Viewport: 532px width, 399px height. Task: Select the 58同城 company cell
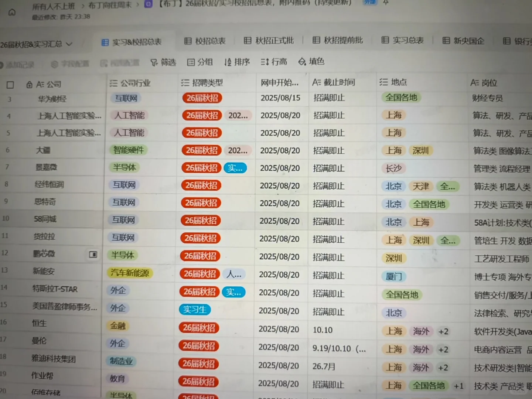pyautogui.click(x=45, y=219)
